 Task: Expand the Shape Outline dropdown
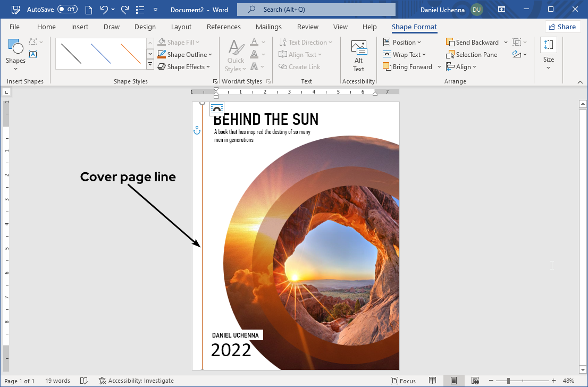[x=211, y=55]
